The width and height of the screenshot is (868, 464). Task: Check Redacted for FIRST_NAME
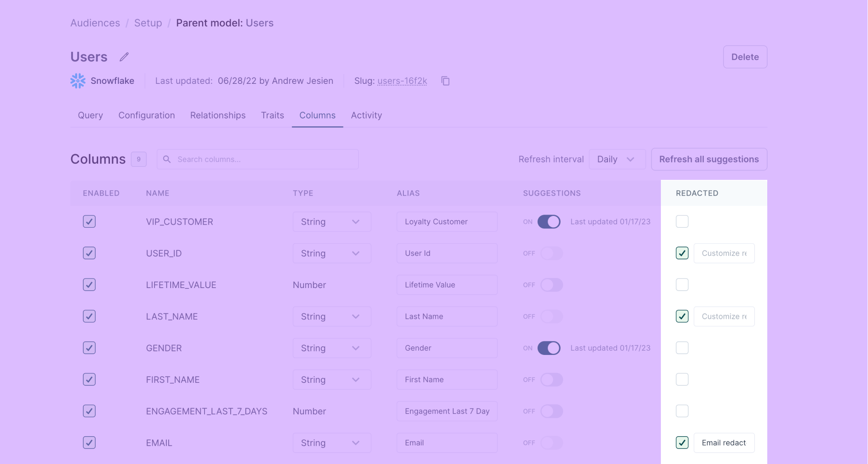[682, 380]
